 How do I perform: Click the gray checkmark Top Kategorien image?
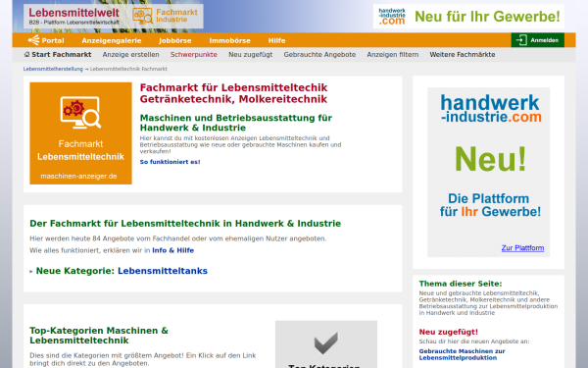coord(326,344)
